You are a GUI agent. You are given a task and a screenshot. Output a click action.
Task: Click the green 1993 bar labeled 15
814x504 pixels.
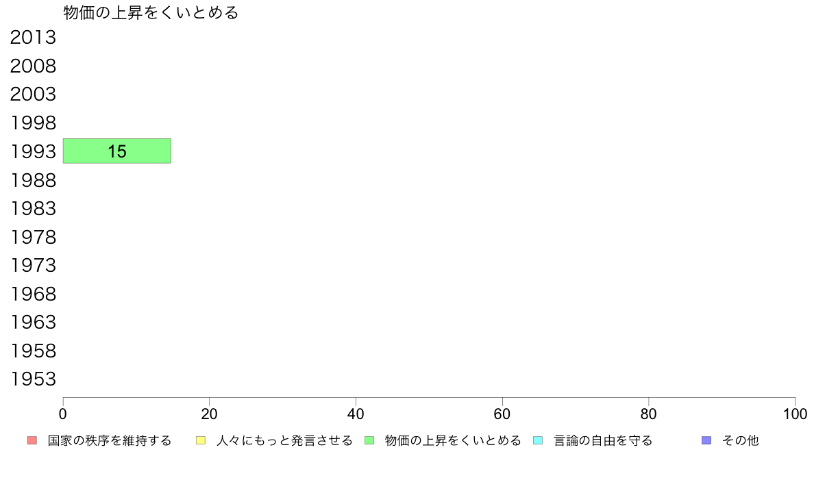(x=116, y=151)
